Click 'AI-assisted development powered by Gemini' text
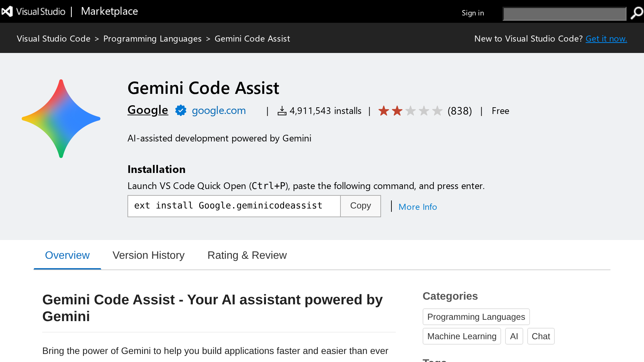This screenshot has height=362, width=644. click(219, 138)
